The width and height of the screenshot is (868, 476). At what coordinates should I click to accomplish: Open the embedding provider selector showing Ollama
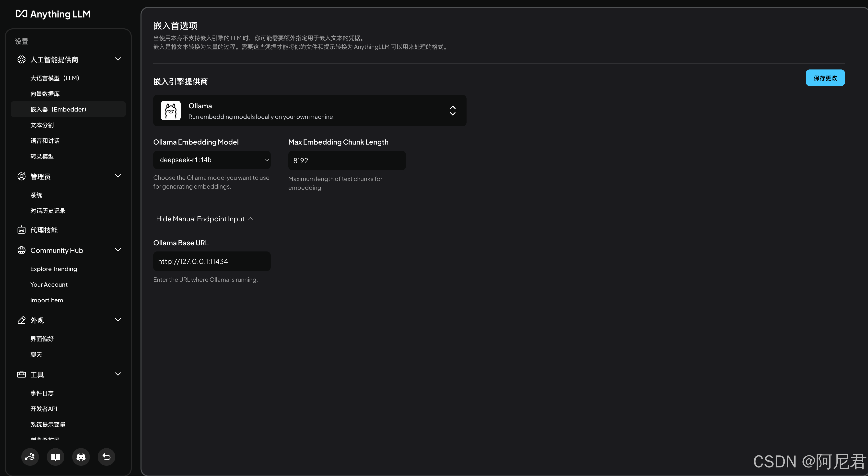click(309, 110)
